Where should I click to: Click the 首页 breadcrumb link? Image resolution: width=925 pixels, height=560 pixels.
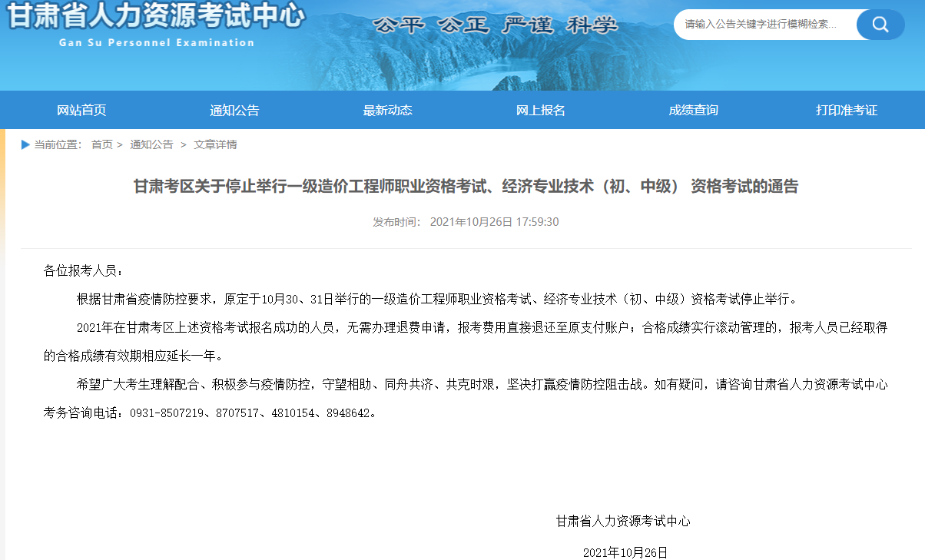(101, 144)
